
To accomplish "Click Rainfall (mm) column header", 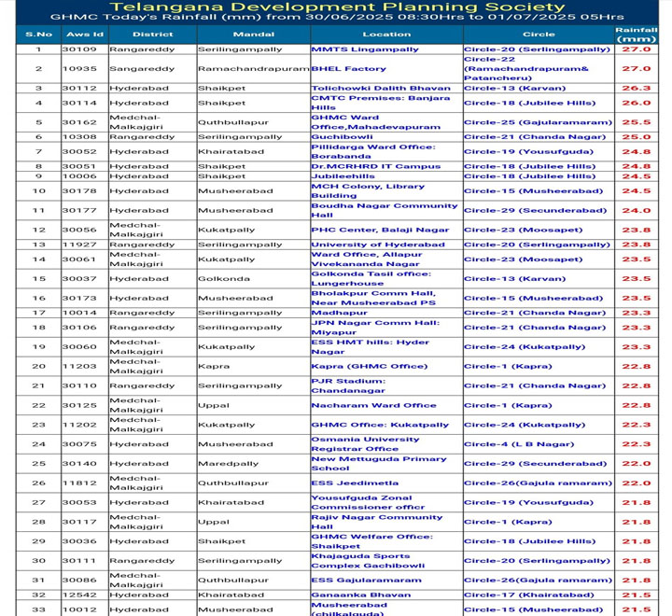I will pyautogui.click(x=637, y=35).
